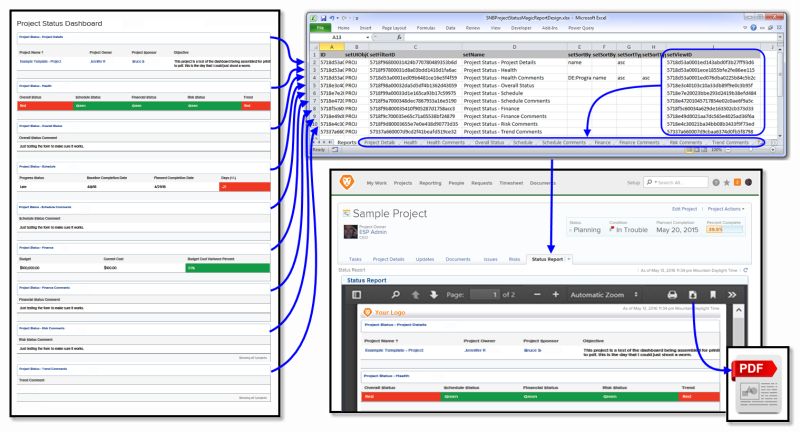Image resolution: width=800 pixels, height=432 pixels.
Task: Click the Excel formula bar
Action: tap(591, 37)
